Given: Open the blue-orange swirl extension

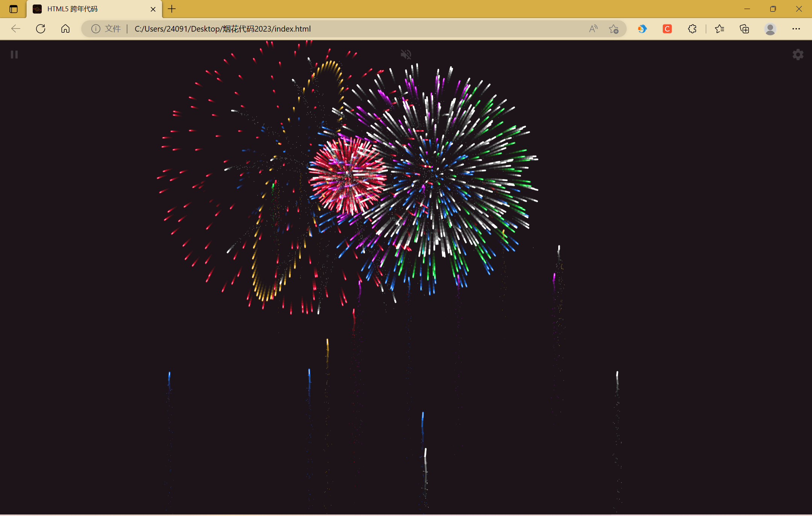Looking at the screenshot, I should pyautogui.click(x=642, y=29).
